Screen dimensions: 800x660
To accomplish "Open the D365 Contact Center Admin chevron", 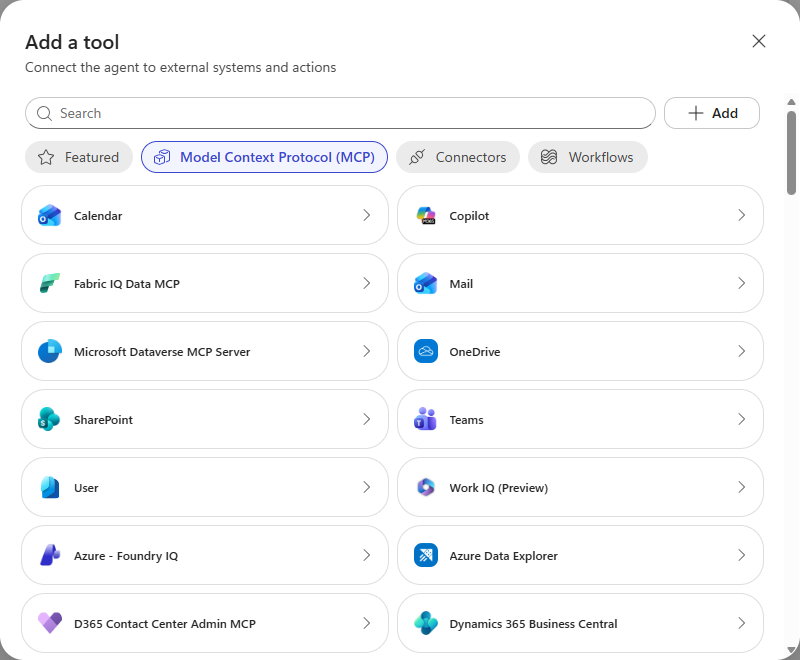I will click(366, 623).
